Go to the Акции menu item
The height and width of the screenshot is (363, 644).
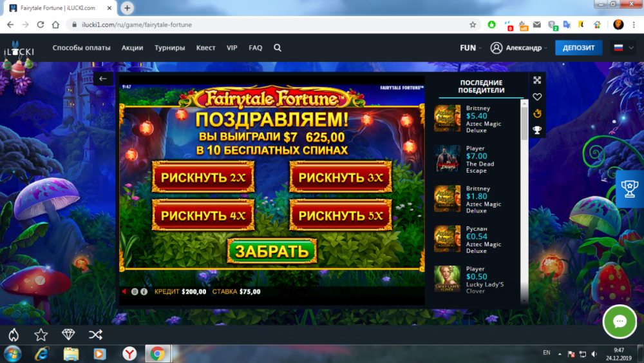point(132,48)
